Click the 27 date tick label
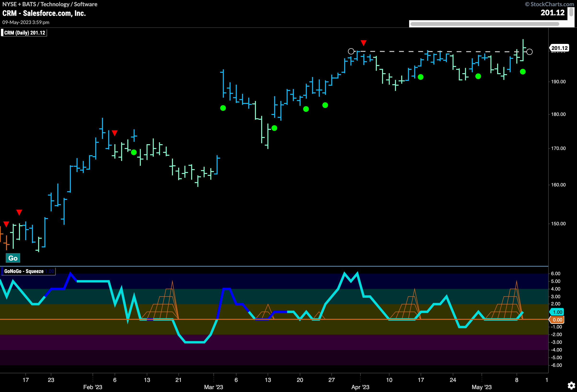Image resolution: width=577 pixels, height=392 pixels. click(x=331, y=380)
